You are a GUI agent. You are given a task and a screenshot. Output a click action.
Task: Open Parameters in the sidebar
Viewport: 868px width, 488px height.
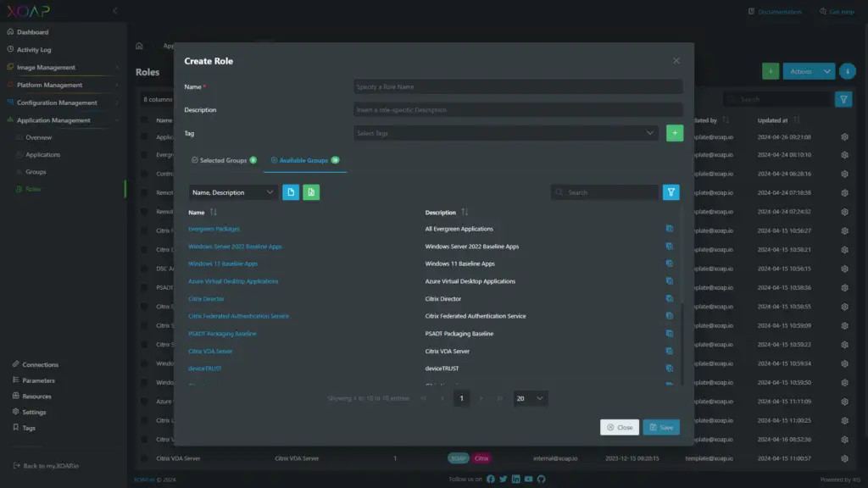point(38,380)
